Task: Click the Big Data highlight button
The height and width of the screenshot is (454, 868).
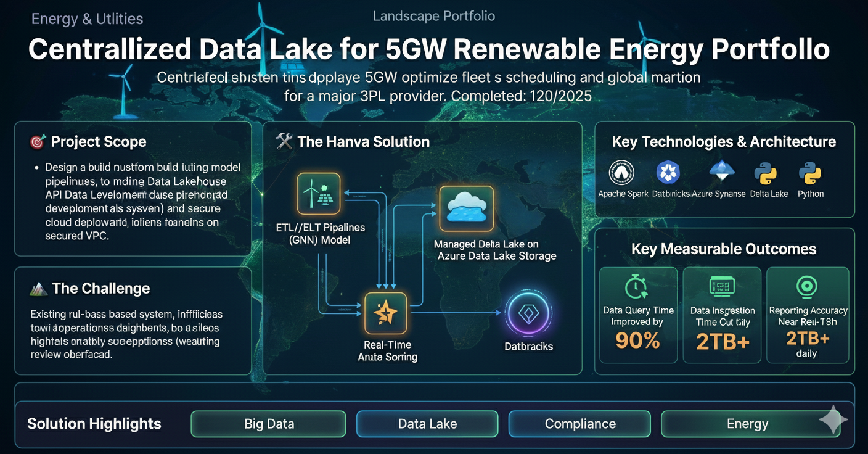Action: (x=268, y=424)
